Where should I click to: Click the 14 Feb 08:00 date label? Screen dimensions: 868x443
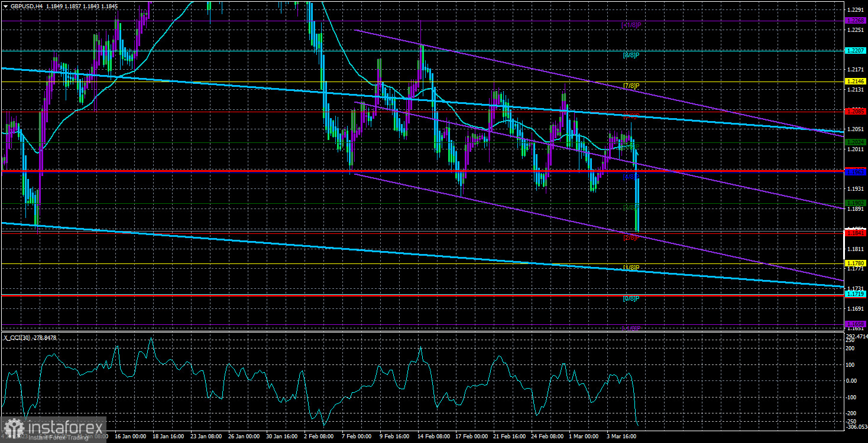click(x=433, y=437)
